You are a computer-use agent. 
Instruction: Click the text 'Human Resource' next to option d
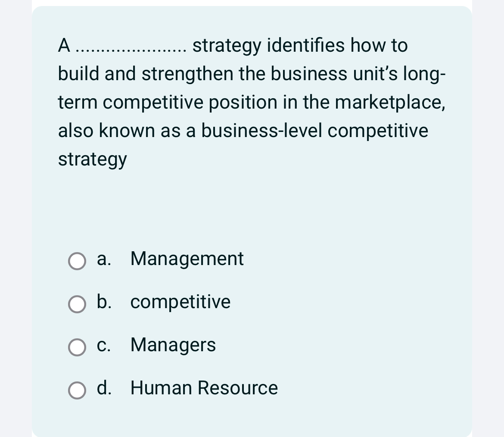(x=203, y=388)
